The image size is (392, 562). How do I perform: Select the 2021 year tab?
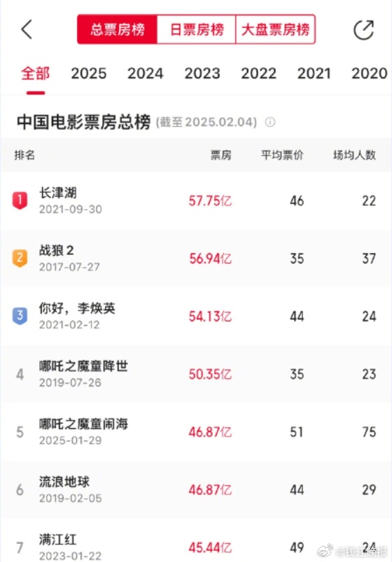tap(314, 74)
